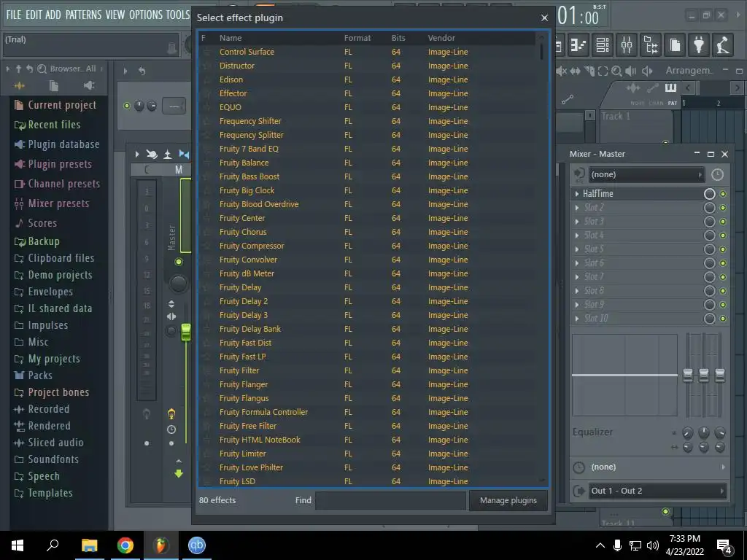Viewport: 747px width, 560px height.
Task: Click the mixer download-to-track icon
Action: tap(168, 155)
